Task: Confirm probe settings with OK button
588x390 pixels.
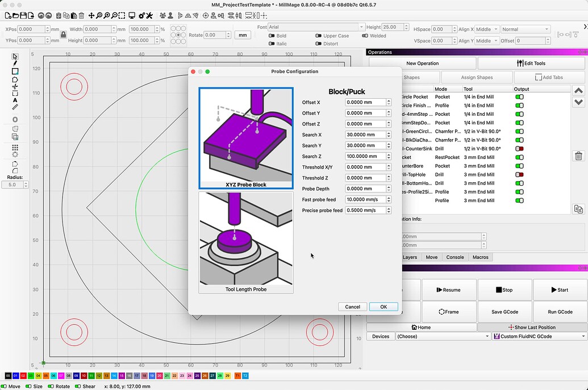Action: pyautogui.click(x=383, y=307)
